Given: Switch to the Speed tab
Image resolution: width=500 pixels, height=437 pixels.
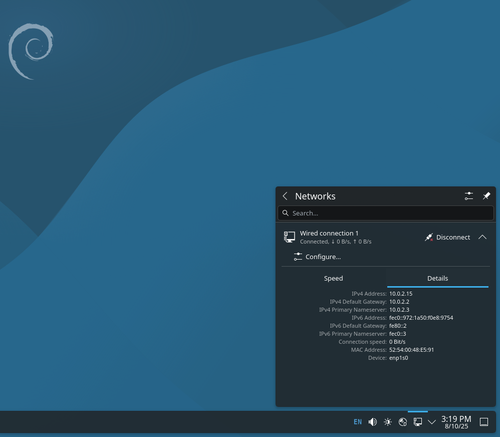Looking at the screenshot, I should click(333, 278).
